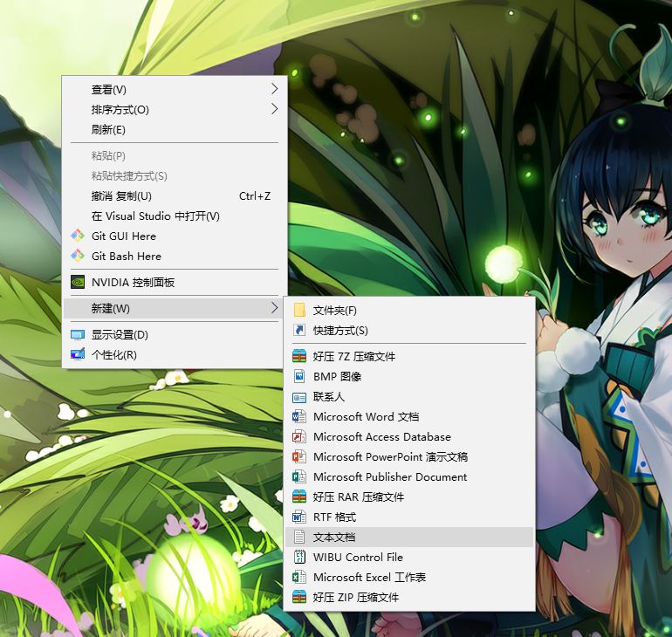Expand the 排序方式(O) submenu arrow
Screen dimensions: 672x637
coord(275,109)
